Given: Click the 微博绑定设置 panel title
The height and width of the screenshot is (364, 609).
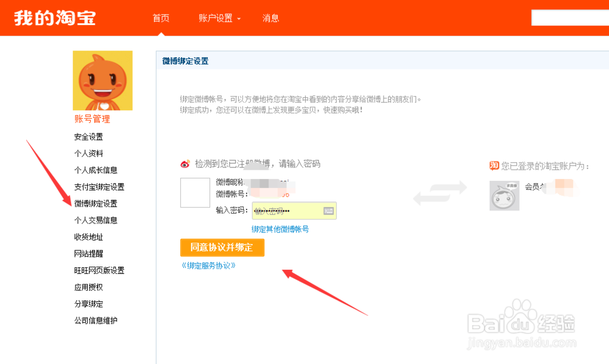Looking at the screenshot, I should click(185, 61).
